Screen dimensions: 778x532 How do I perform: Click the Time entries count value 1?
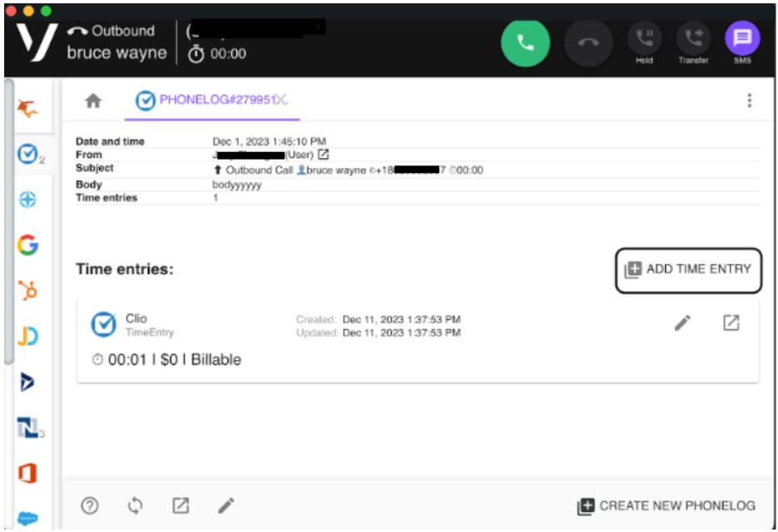click(215, 198)
